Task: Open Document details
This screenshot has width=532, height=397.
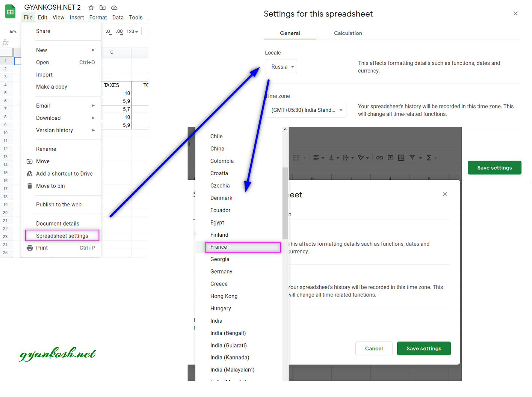Action: 61,223
